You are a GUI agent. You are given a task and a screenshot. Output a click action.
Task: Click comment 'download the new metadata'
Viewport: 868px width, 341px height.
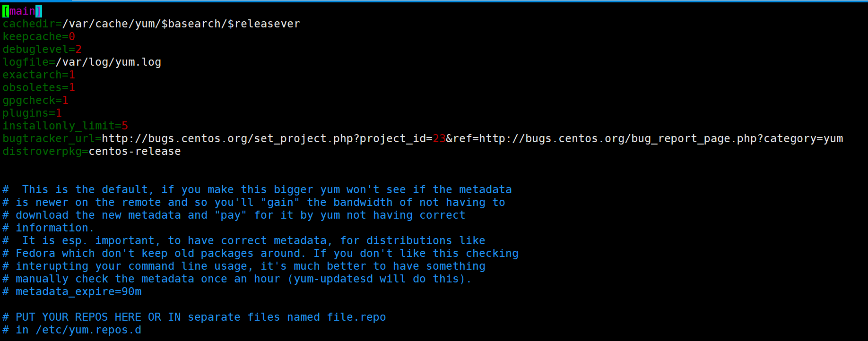(x=234, y=215)
